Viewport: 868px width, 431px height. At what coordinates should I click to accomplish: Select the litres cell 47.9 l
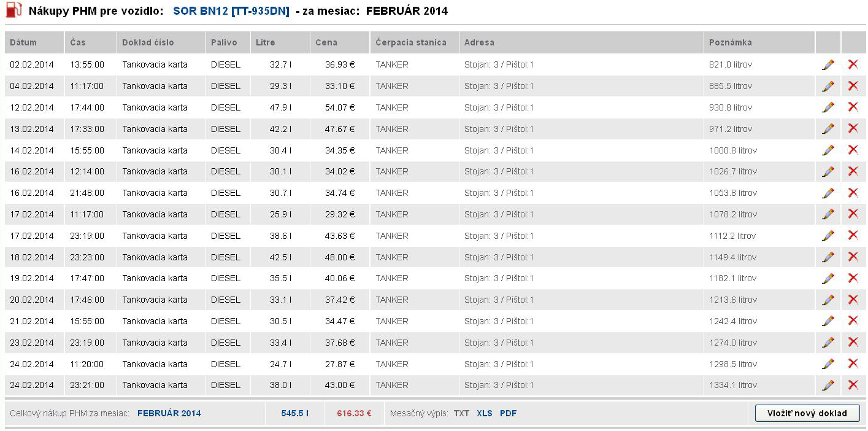point(280,107)
